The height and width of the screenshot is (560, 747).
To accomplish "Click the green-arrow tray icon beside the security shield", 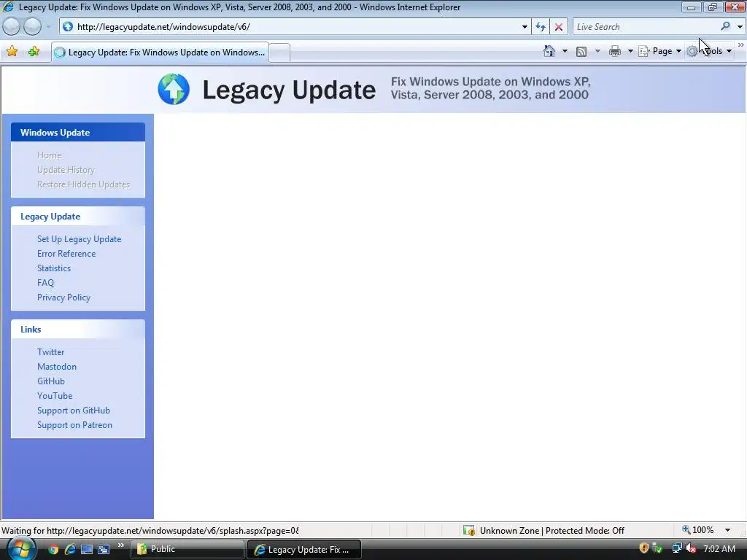I will point(657,548).
